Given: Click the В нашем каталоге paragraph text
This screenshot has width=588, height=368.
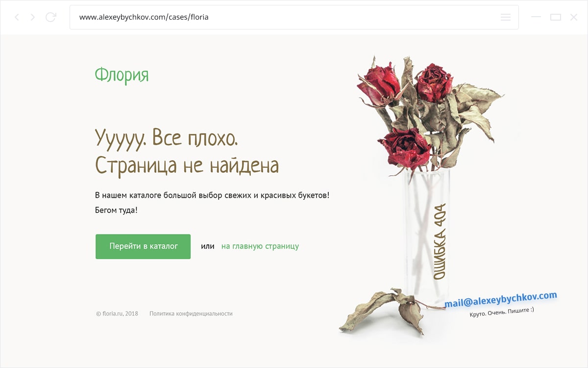Looking at the screenshot, I should point(212,195).
